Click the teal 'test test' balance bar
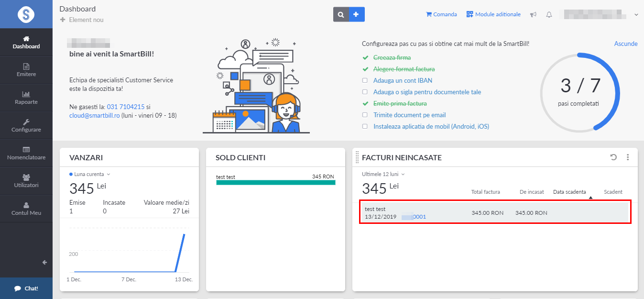This screenshot has height=299, width=644. click(x=275, y=182)
